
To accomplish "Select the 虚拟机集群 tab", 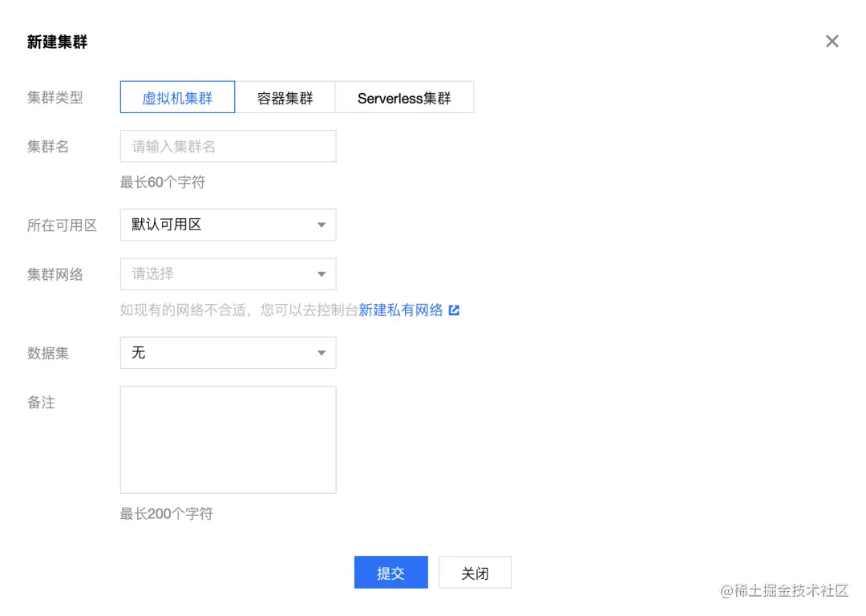I will (176, 96).
